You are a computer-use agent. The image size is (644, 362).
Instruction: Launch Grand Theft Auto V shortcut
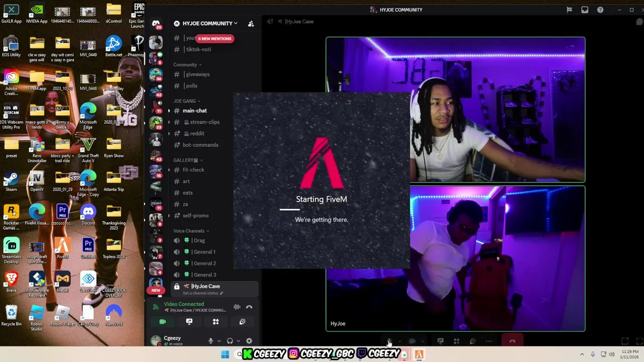88,150
